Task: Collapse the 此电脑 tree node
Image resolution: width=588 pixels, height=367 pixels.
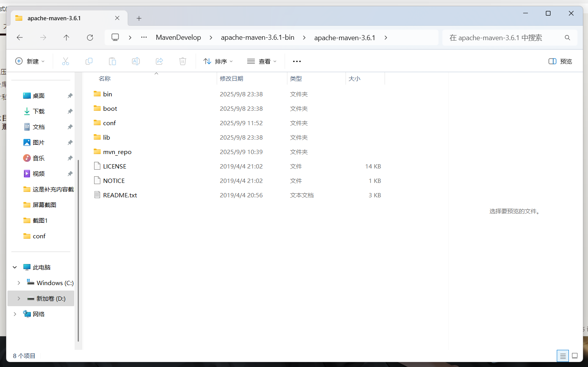Action: click(x=15, y=267)
